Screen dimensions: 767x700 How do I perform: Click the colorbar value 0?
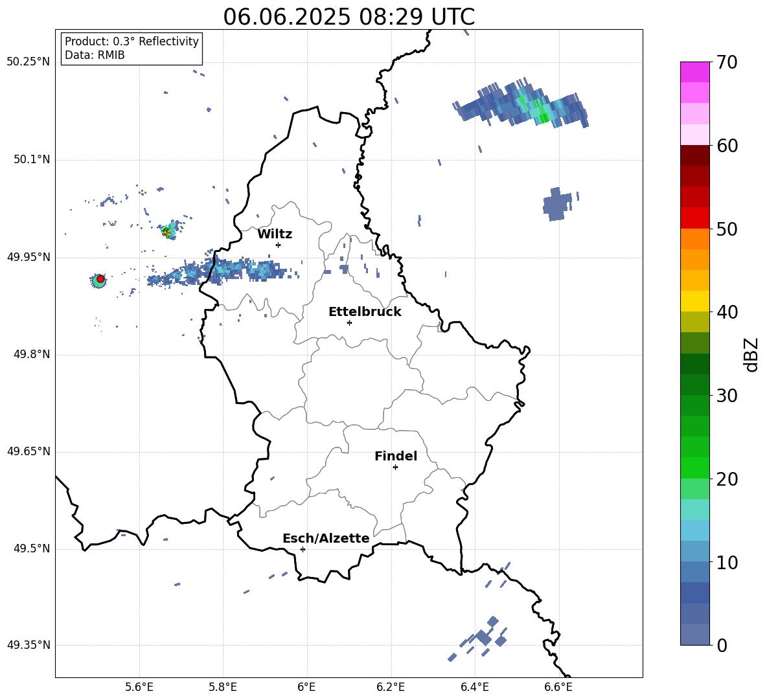[x=722, y=645]
